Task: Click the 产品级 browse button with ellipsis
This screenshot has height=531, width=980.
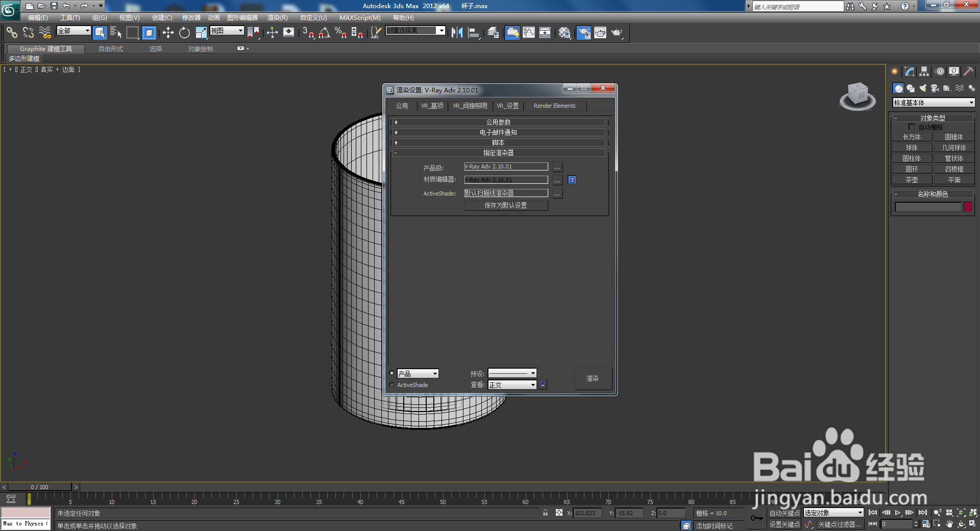Action: click(556, 166)
